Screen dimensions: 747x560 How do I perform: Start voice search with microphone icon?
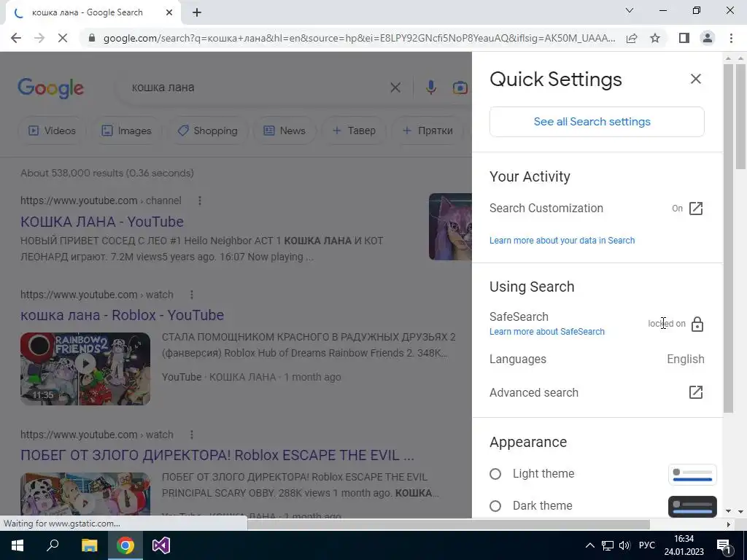[x=430, y=87]
